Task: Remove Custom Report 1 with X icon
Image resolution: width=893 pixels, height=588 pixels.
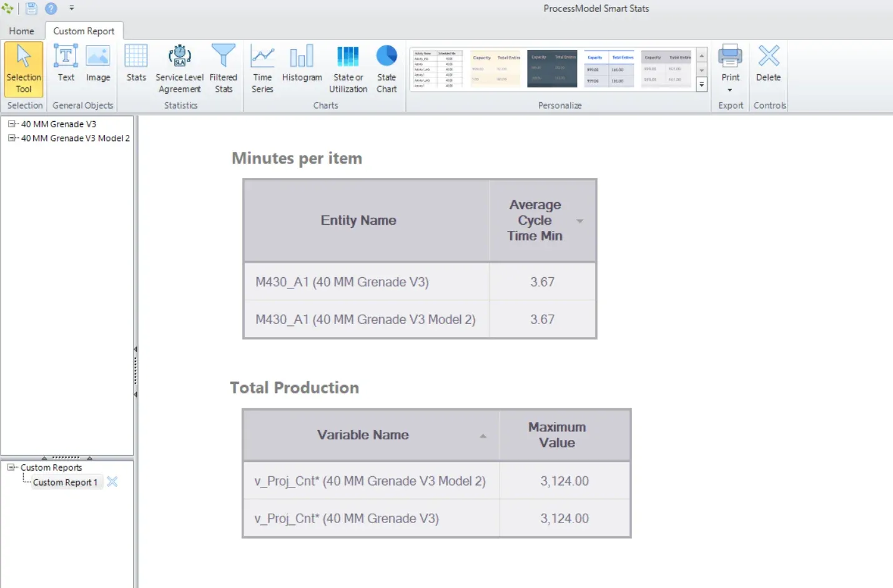Action: [112, 481]
